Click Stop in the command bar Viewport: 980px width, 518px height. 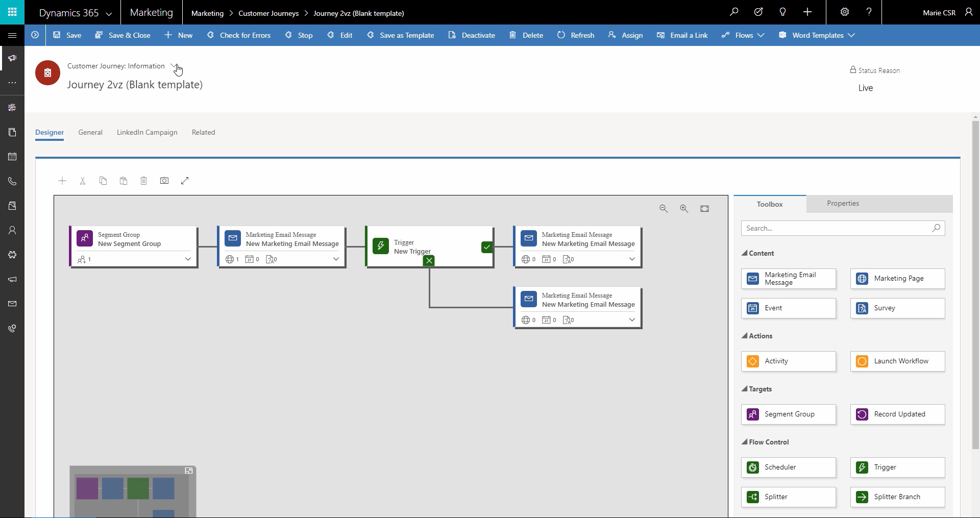coord(299,35)
